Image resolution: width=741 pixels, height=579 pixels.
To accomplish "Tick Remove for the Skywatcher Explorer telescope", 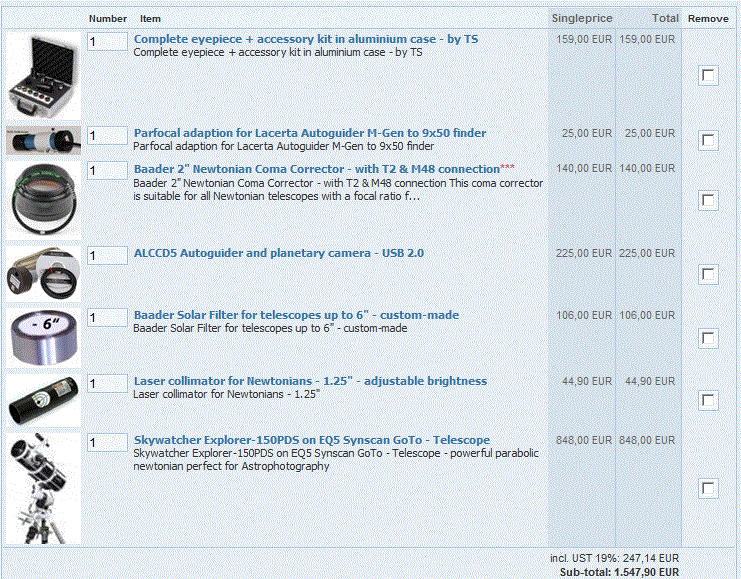I will pos(708,489).
